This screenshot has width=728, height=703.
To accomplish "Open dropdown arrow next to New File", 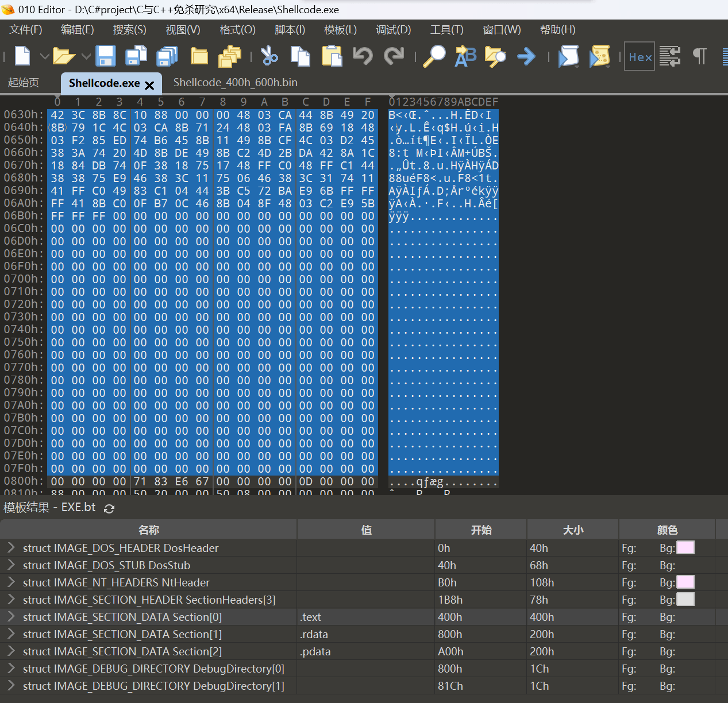I will pyautogui.click(x=44, y=56).
